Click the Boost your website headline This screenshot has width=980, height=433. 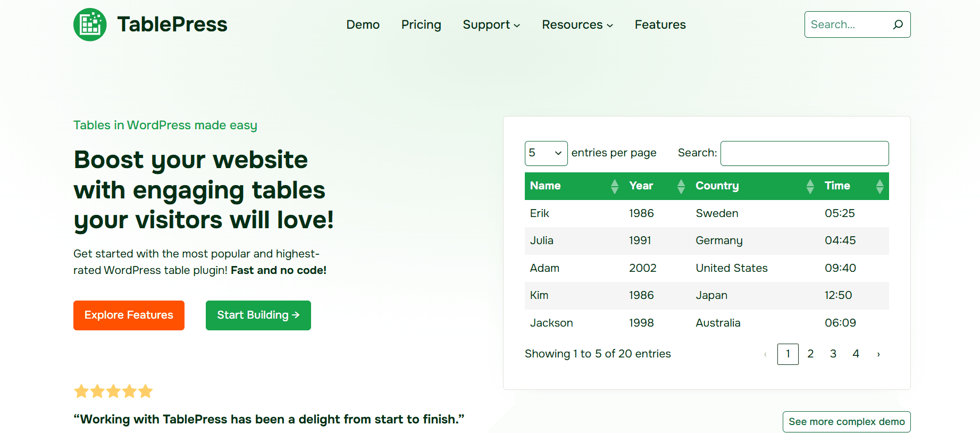tap(204, 190)
